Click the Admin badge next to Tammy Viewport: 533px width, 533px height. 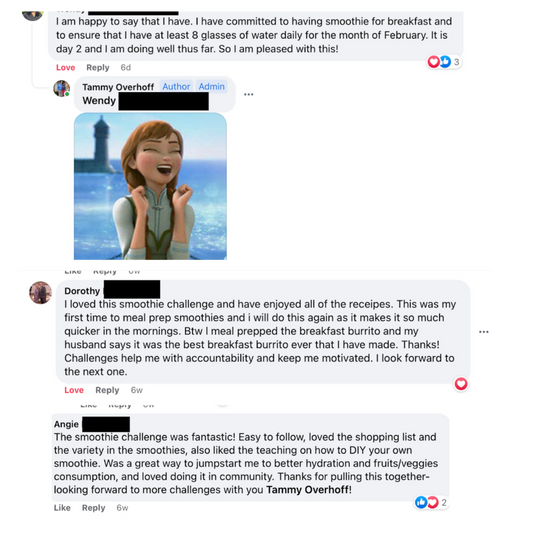tap(211, 87)
